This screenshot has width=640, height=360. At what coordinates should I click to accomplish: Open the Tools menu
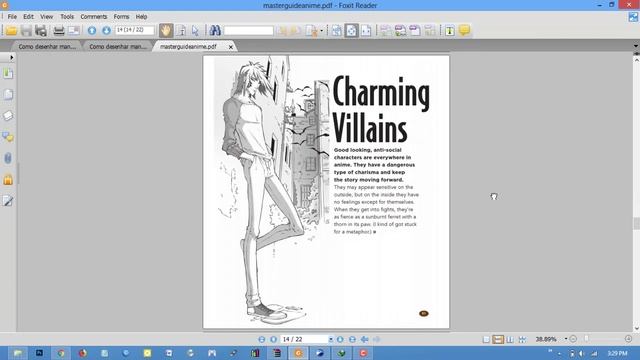(x=67, y=17)
